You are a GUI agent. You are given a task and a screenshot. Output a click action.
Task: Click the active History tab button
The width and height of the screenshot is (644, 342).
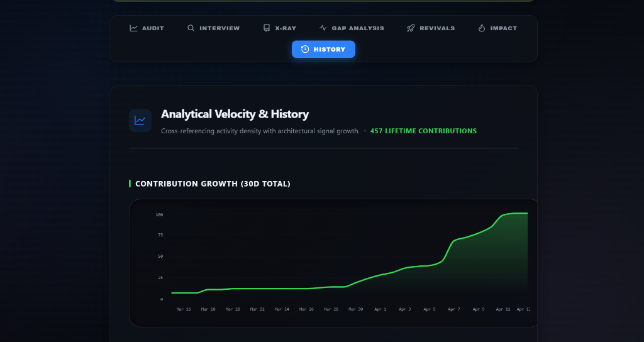click(324, 49)
